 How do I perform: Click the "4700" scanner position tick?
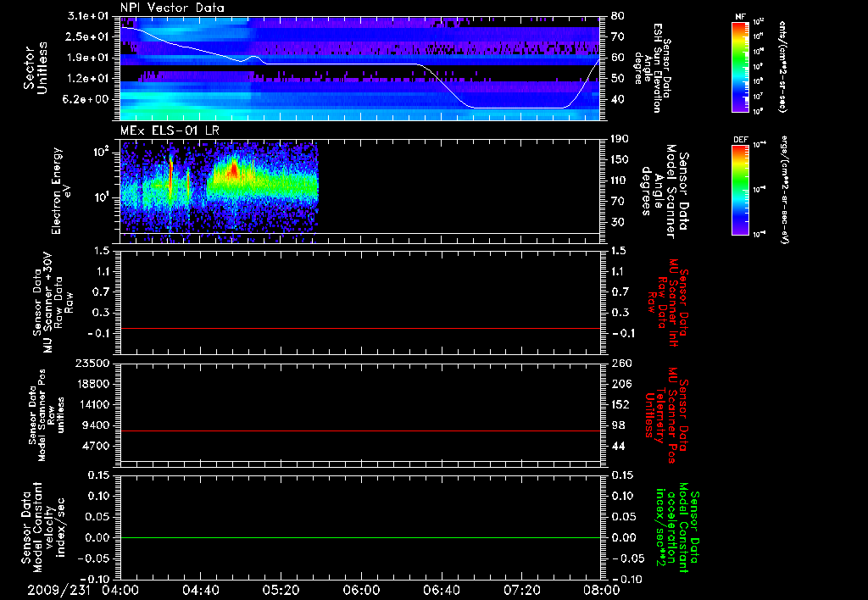pyautogui.click(x=95, y=446)
